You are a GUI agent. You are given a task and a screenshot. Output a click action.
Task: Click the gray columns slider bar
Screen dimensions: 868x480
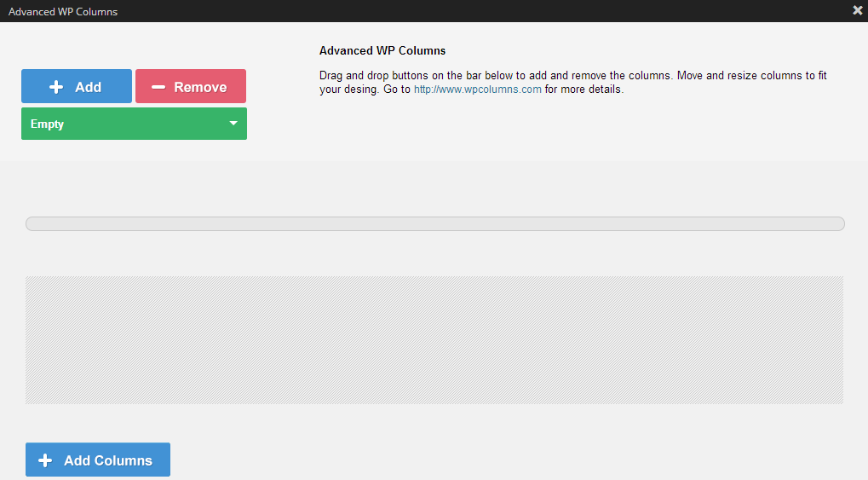[435, 224]
